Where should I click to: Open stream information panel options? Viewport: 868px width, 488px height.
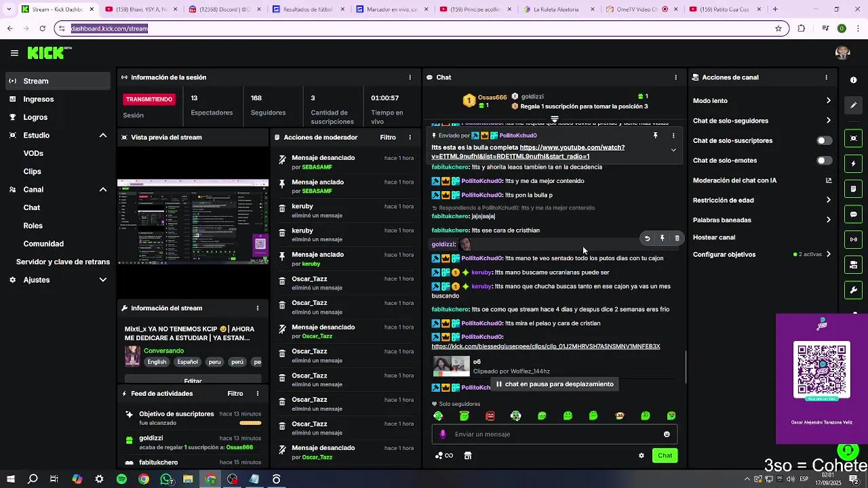pyautogui.click(x=257, y=308)
